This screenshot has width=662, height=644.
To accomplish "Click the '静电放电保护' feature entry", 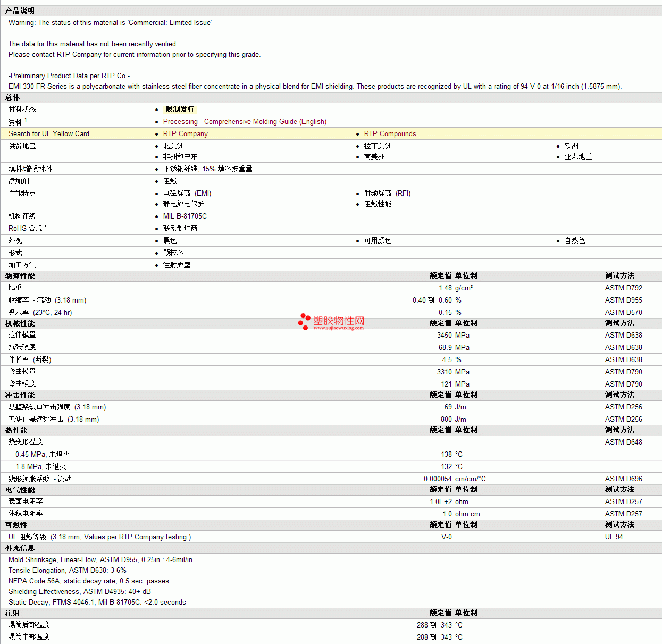I will tap(183, 204).
